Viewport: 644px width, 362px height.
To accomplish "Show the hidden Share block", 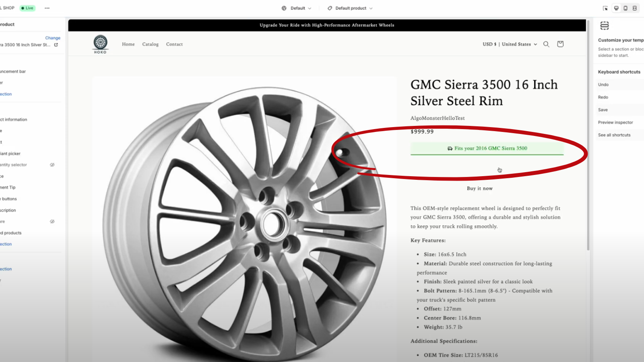I will [x=52, y=222].
